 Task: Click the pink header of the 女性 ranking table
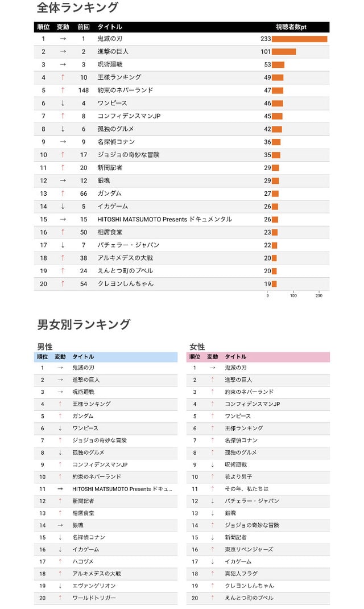[258, 357]
